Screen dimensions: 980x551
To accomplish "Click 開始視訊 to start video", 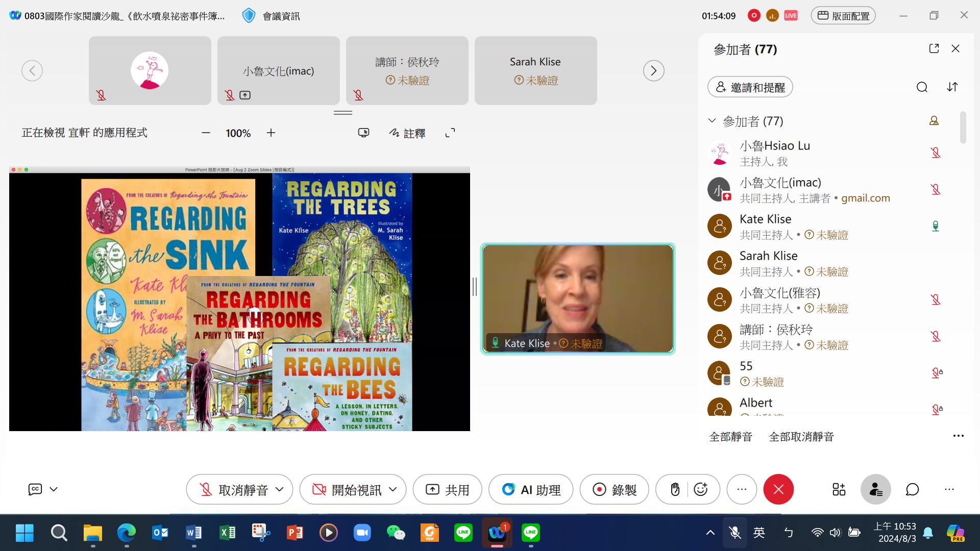I will click(x=347, y=490).
